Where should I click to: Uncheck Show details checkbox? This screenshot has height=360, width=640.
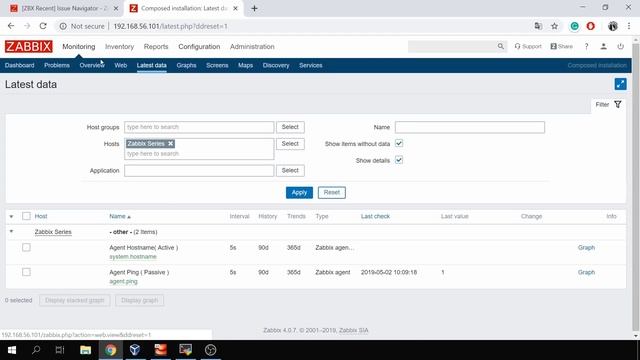[x=399, y=160]
